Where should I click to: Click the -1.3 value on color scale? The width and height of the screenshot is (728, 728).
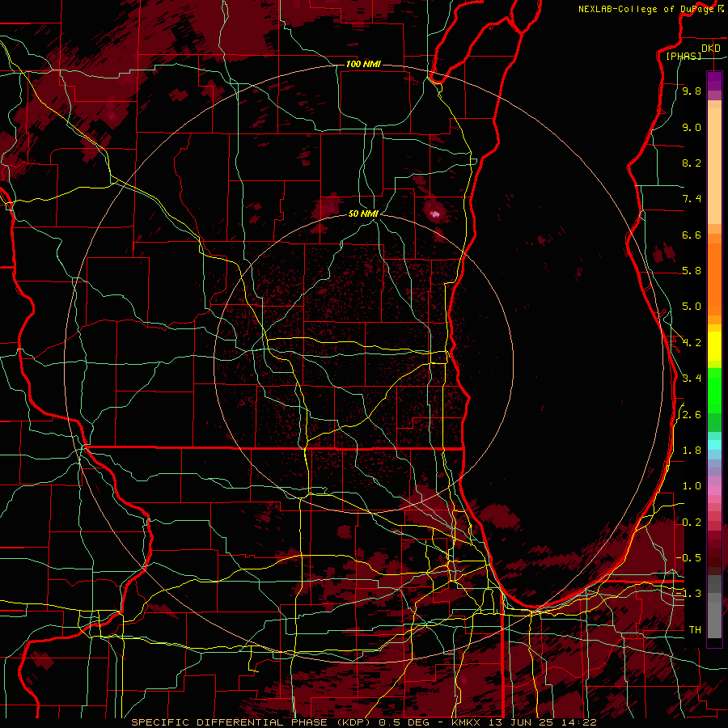coord(689,594)
